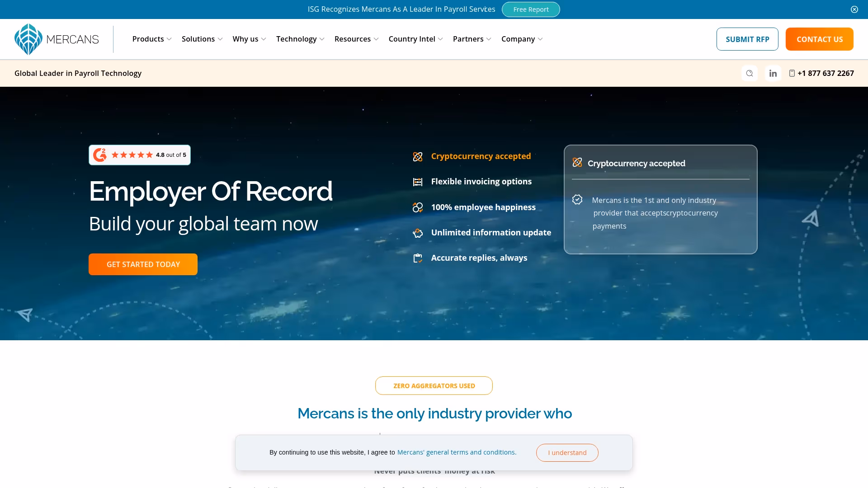Accept cookies via I understand button
The image size is (868, 488).
567,452
